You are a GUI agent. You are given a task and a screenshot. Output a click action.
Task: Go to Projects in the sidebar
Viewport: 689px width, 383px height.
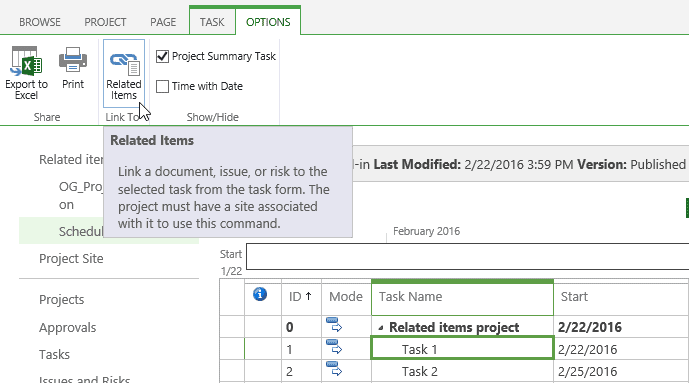62,300
